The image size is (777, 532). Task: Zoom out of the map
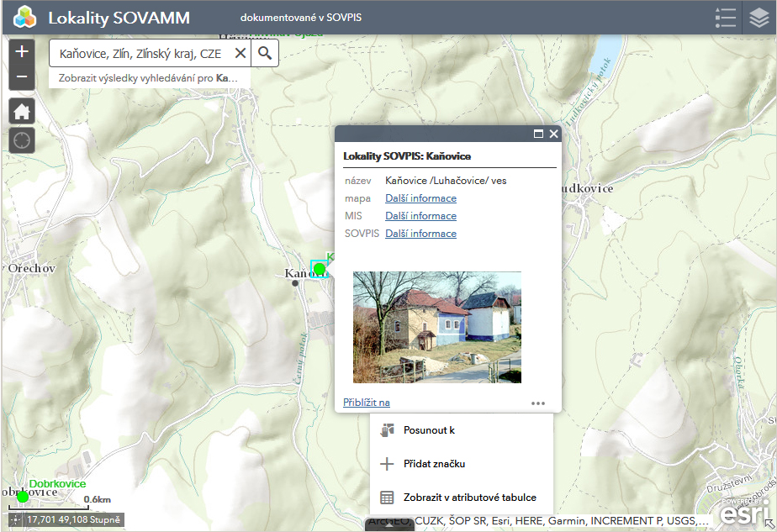coord(22,77)
